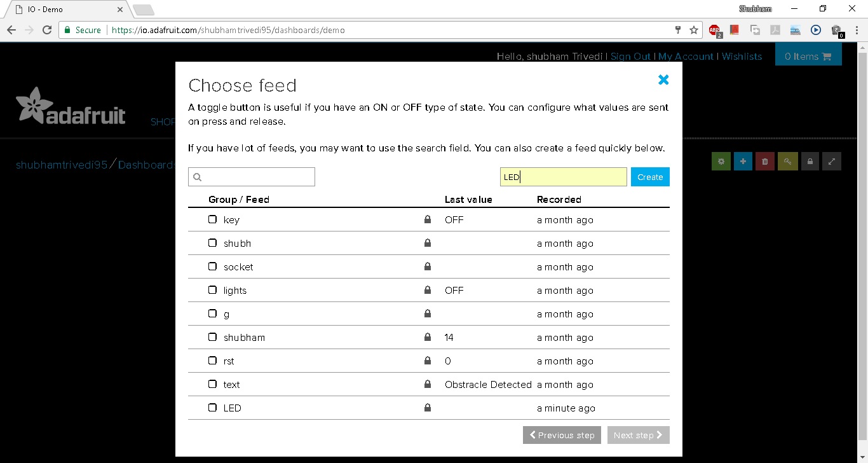This screenshot has width=868, height=463.
Task: Check the rst feed checkbox
Action: [x=213, y=361]
